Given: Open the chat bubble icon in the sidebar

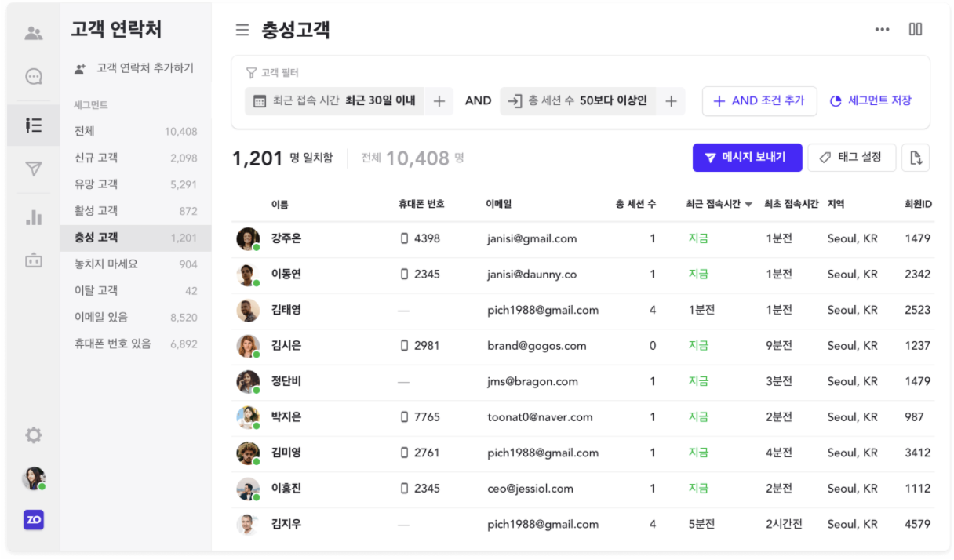Looking at the screenshot, I should pos(33,77).
